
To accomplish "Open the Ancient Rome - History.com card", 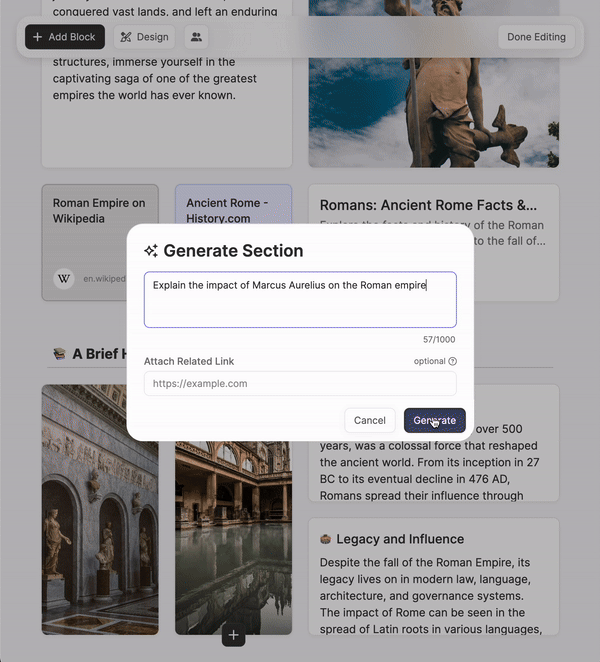I will [x=233, y=204].
